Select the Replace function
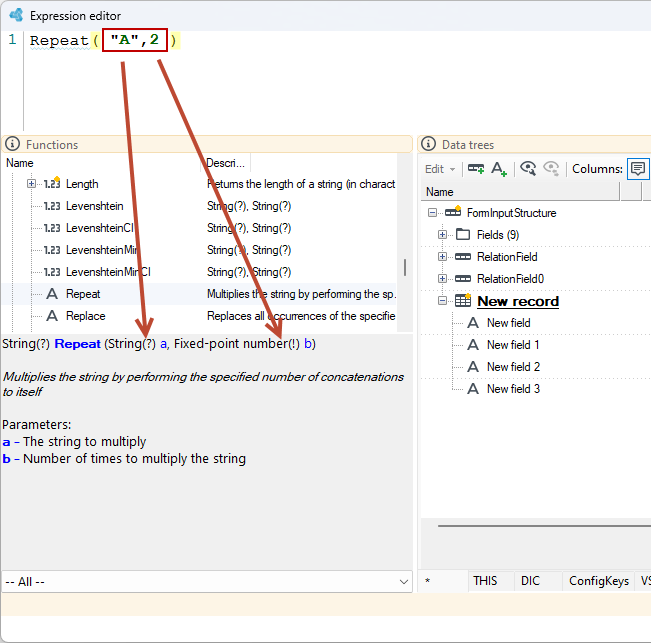The width and height of the screenshot is (651, 643). [x=86, y=316]
